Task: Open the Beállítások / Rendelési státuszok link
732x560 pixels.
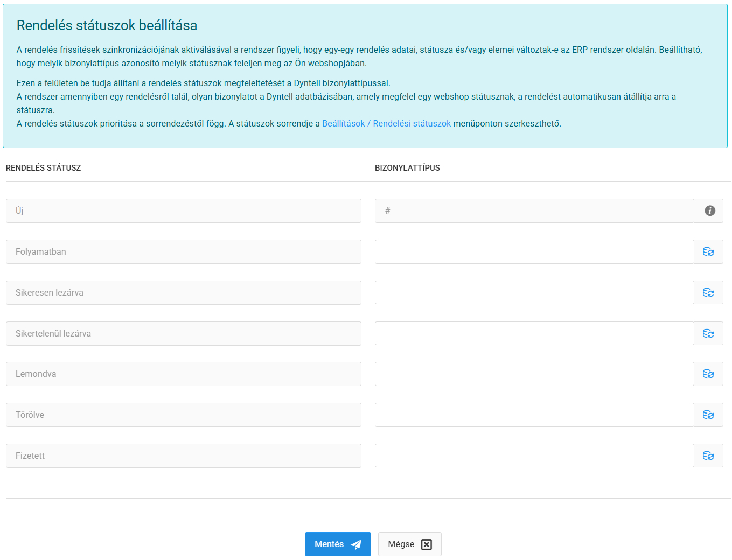Action: 386,123
